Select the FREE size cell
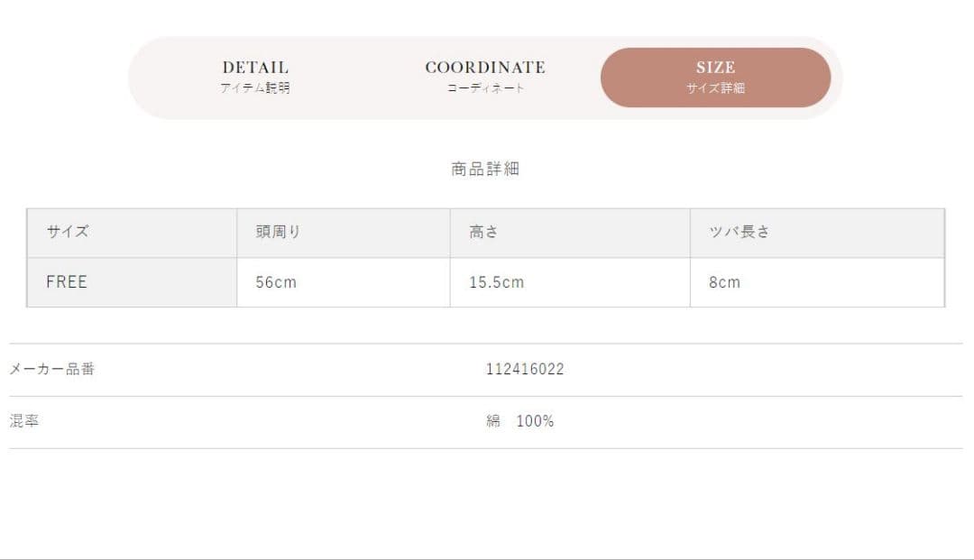The image size is (974, 560). 132,282
